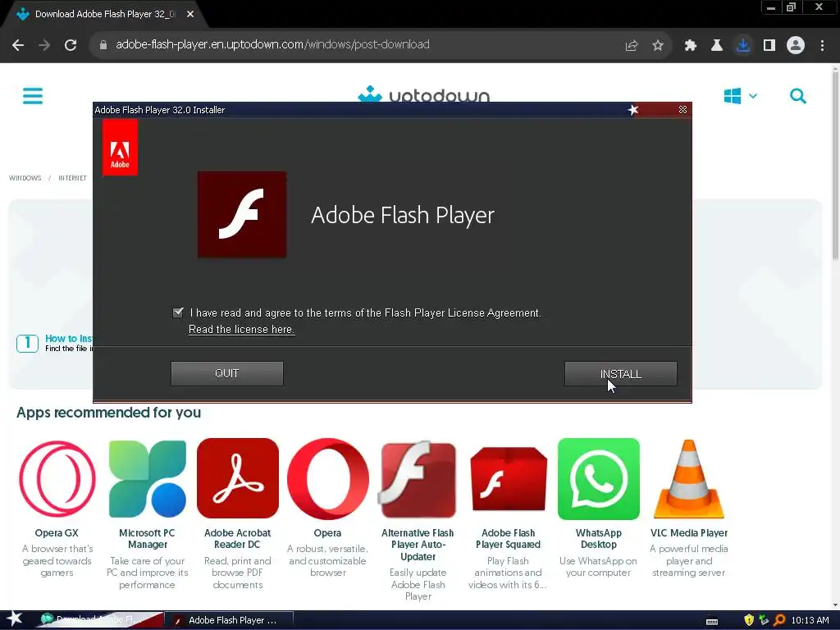Image resolution: width=840 pixels, height=630 pixels.
Task: Open the Adobe Flash Player Squared icon
Action: pos(509,479)
